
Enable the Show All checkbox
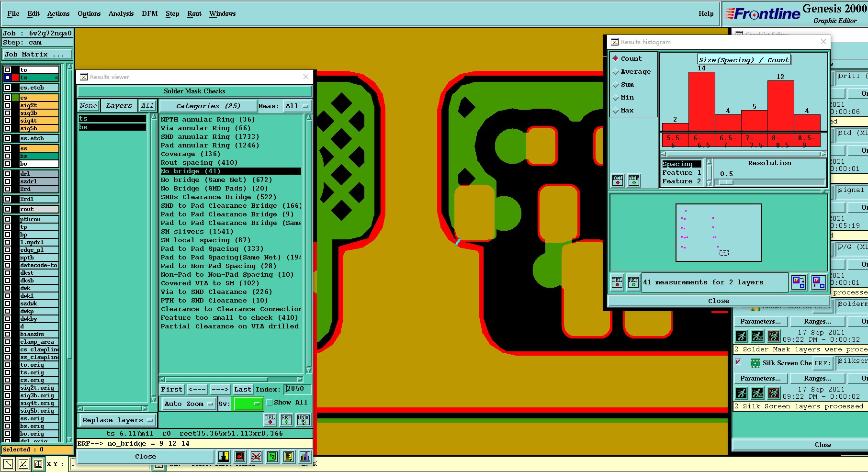pos(269,403)
